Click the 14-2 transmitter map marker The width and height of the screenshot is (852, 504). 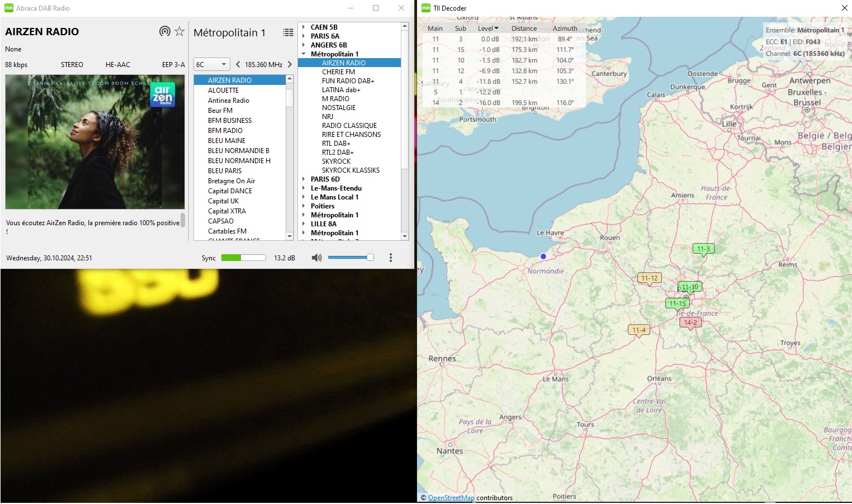click(690, 324)
